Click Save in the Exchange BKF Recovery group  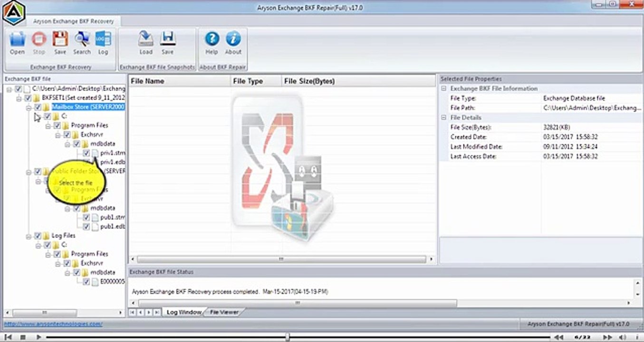[x=60, y=40]
